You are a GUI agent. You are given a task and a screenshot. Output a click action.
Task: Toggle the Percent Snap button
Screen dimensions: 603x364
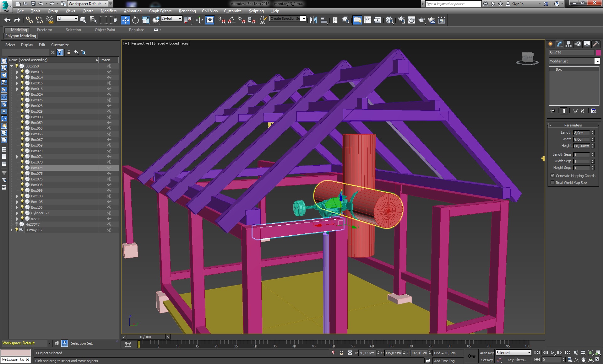(x=242, y=20)
